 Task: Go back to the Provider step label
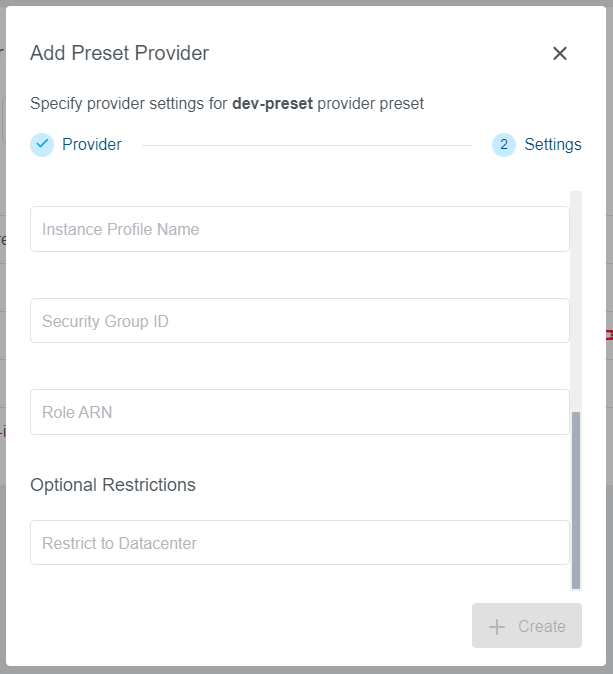tap(92, 145)
